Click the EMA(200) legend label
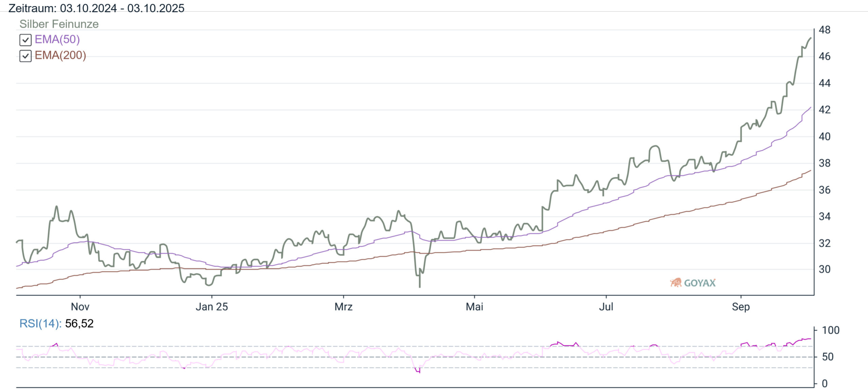868x391 pixels. [x=60, y=55]
